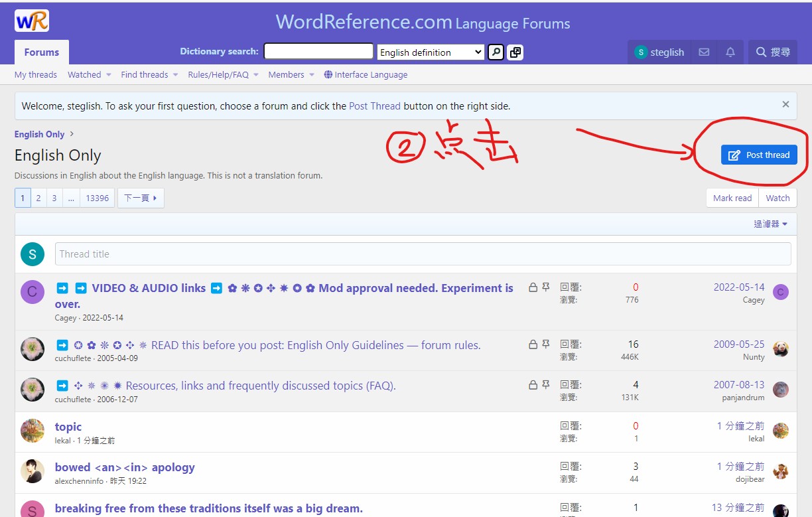Select the Forums tab
Screen dimensions: 812x517
(x=42, y=52)
